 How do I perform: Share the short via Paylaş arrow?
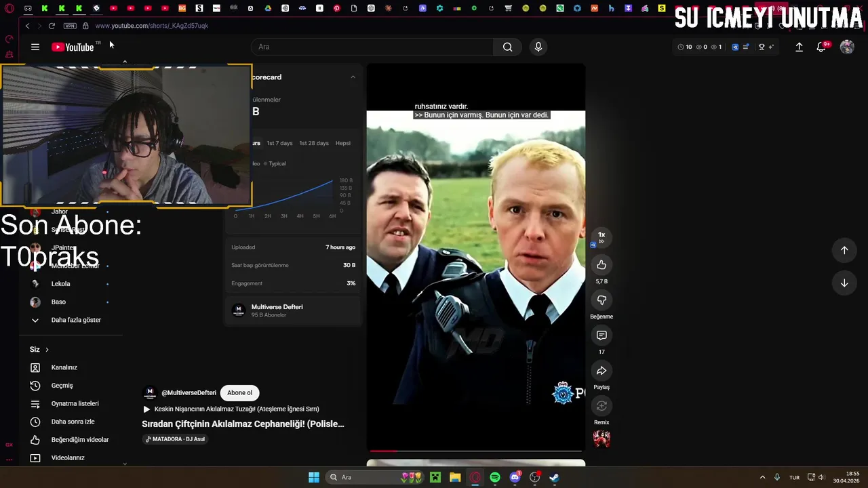tap(601, 371)
